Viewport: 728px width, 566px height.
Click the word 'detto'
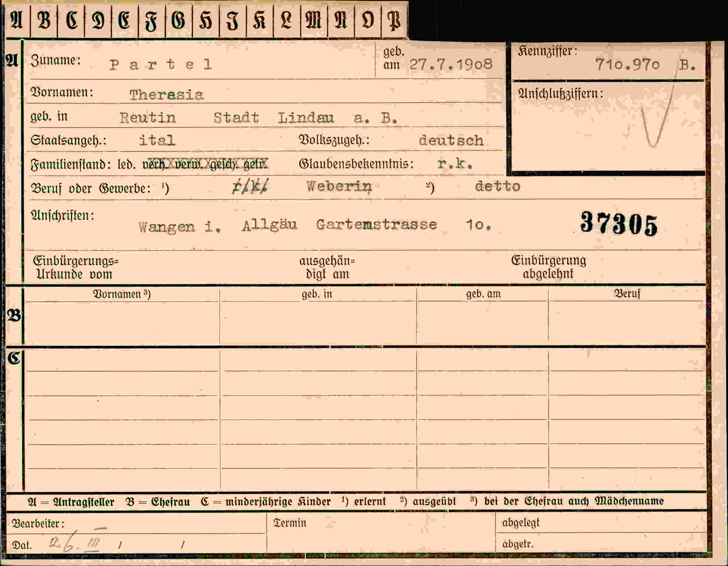tap(497, 186)
